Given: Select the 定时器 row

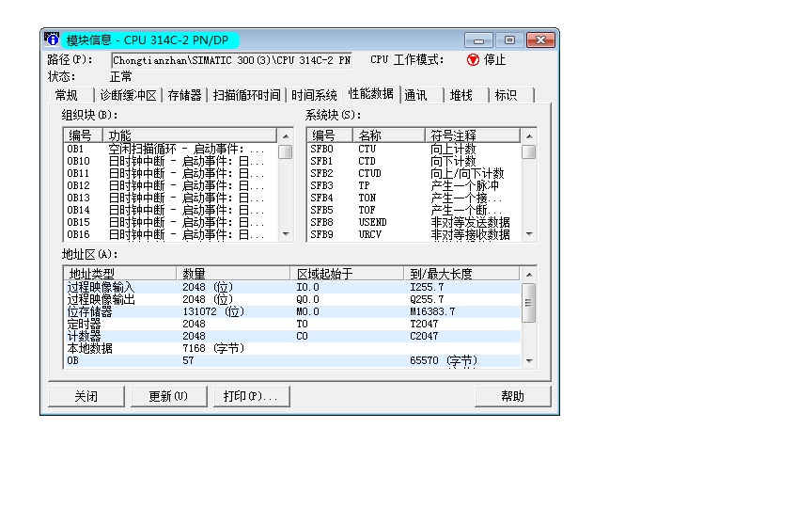Looking at the screenshot, I should click(x=292, y=324).
